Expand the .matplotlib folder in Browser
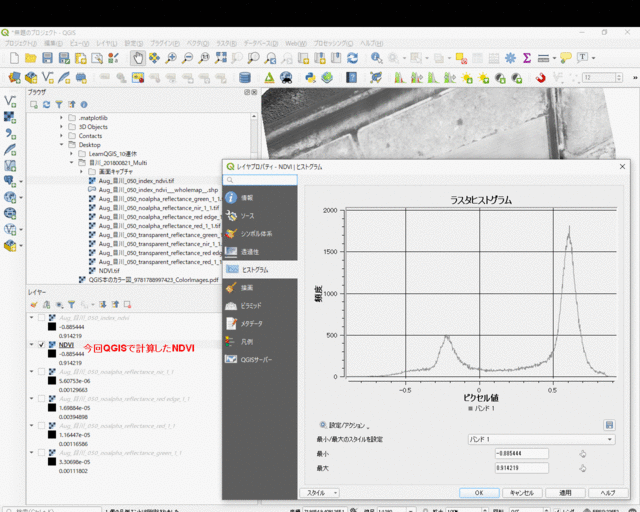 [62, 118]
